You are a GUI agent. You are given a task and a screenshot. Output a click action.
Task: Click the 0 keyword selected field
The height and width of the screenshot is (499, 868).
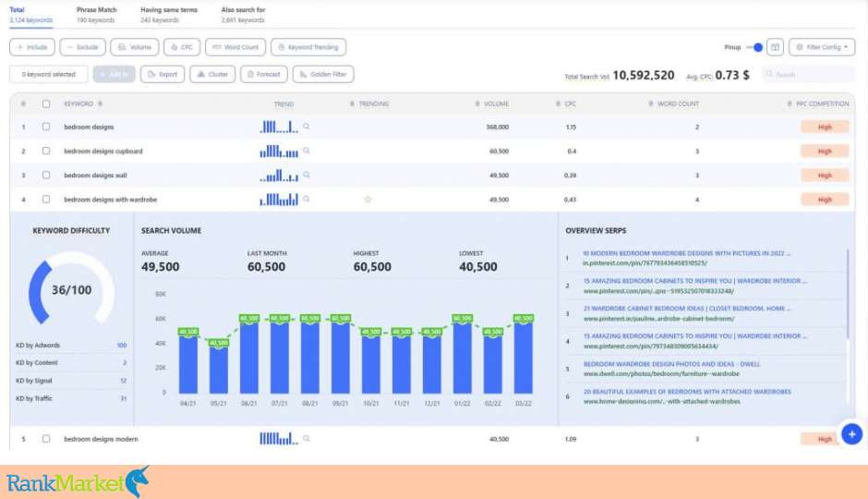49,74
